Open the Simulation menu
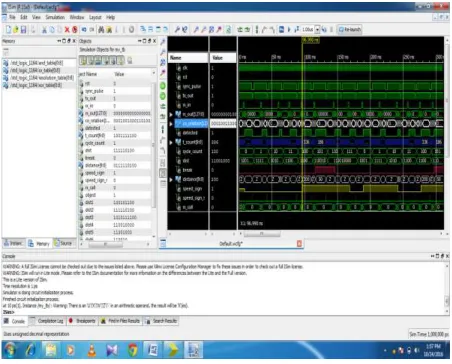This screenshot has width=452, height=364. point(55,17)
